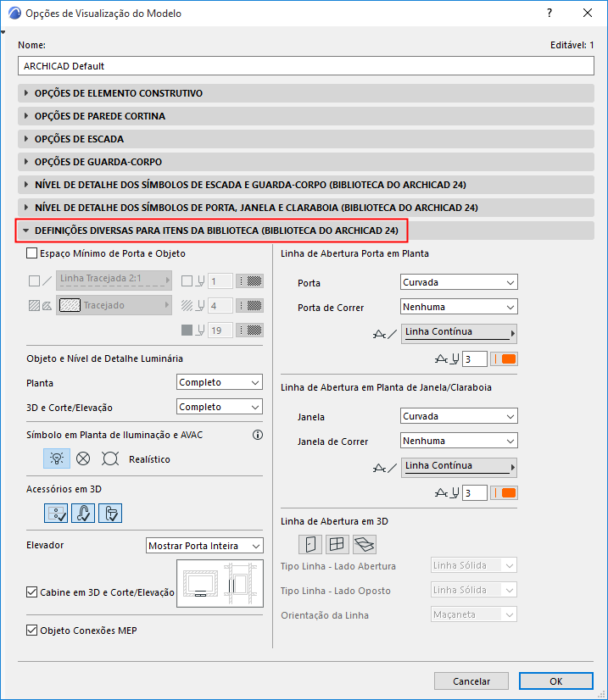Image resolution: width=608 pixels, height=700 pixels.
Task: Click pen color swatch beside pen 19
Action: (x=249, y=331)
